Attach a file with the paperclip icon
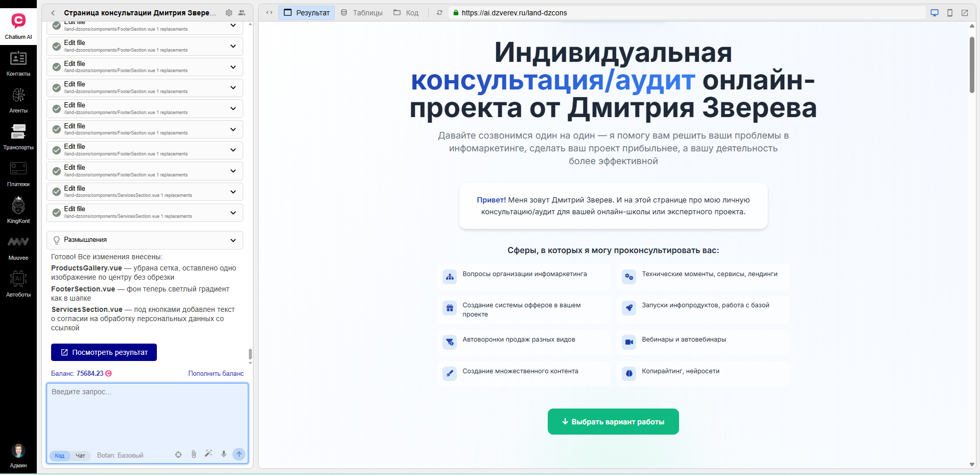This screenshot has height=475, width=980. pos(193,454)
